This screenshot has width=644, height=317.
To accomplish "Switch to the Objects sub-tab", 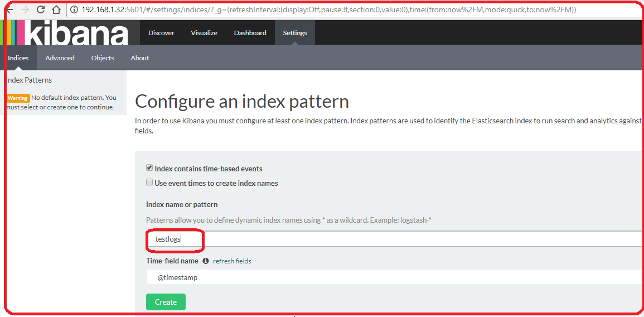I will tap(103, 58).
